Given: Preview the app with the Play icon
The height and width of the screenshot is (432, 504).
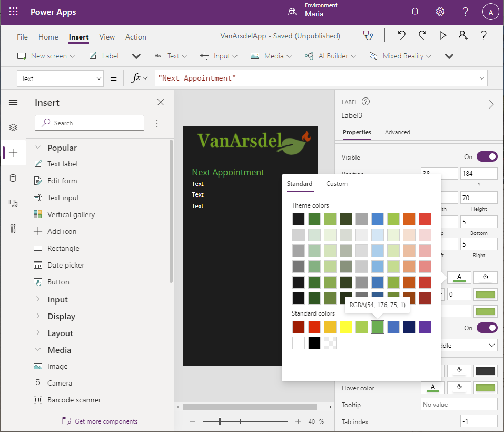Looking at the screenshot, I should point(443,35).
